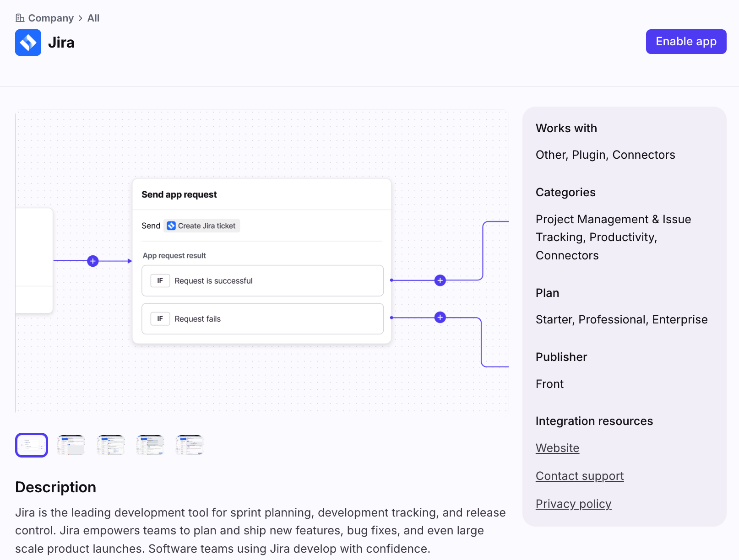Click the plus node after Request is successful
The image size is (739, 560).
click(440, 280)
